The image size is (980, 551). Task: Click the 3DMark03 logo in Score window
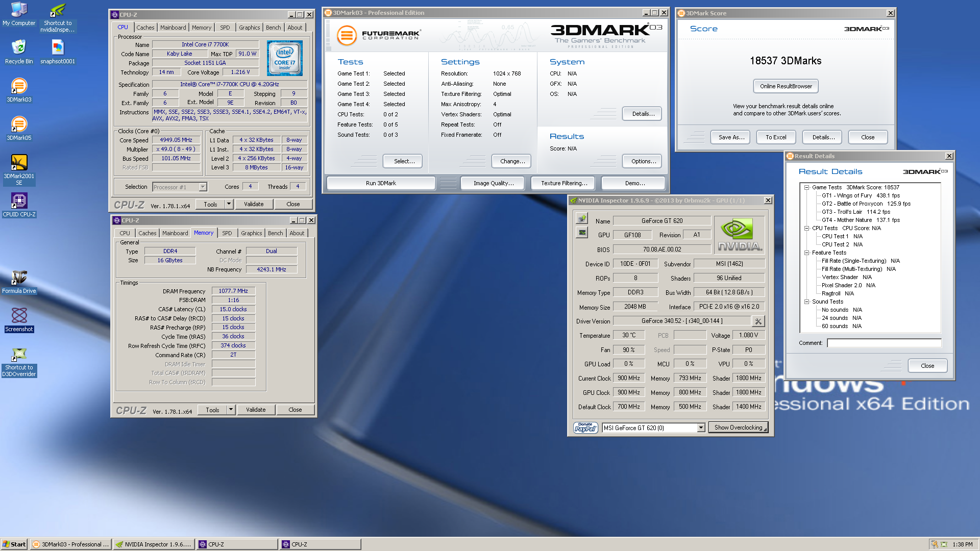[866, 29]
